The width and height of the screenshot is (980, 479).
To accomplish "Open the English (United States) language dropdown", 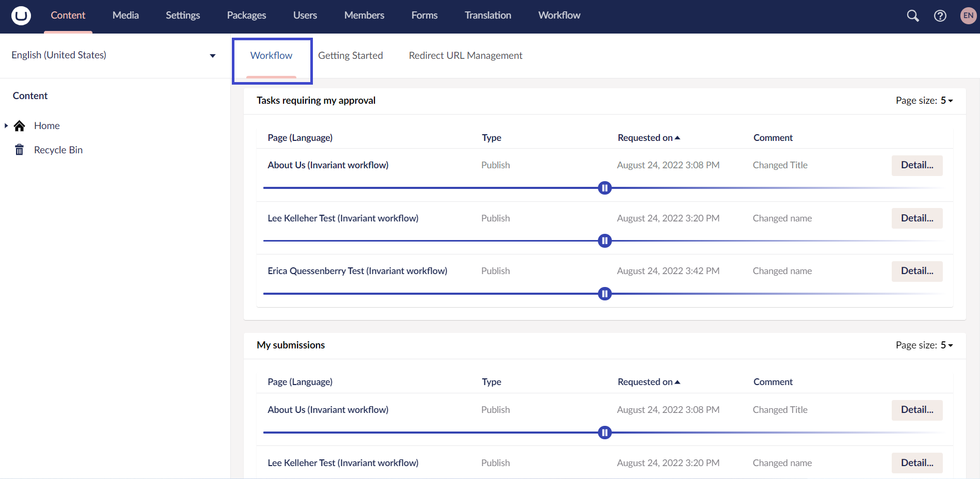I will 114,55.
